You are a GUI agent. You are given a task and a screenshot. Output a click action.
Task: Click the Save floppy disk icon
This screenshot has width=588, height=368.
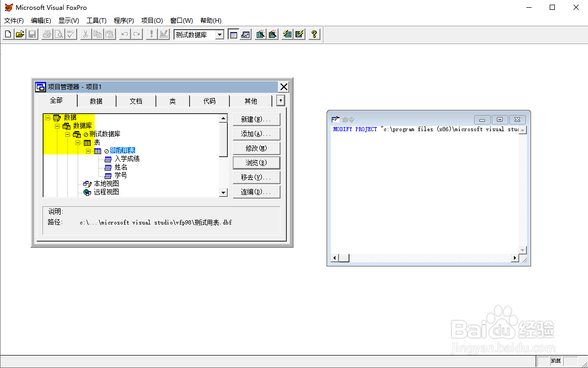32,34
